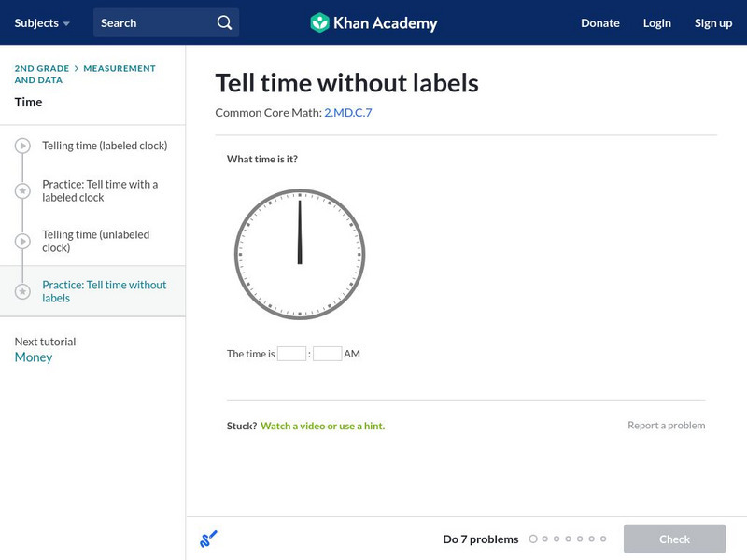Click the star icon beside "Practice: Tell time with a labeled clock"
The image size is (747, 560).
(x=21, y=190)
